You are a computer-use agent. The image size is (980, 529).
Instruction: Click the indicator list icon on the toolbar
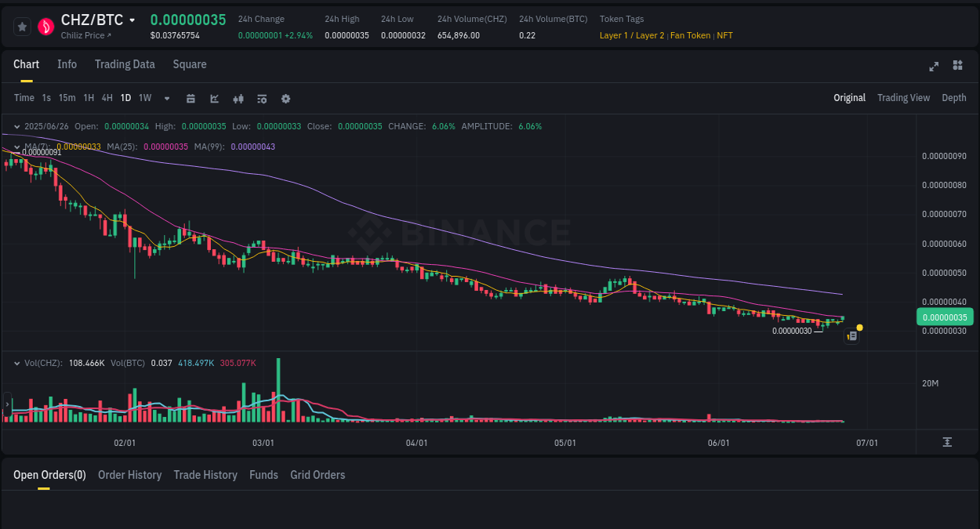pos(262,98)
